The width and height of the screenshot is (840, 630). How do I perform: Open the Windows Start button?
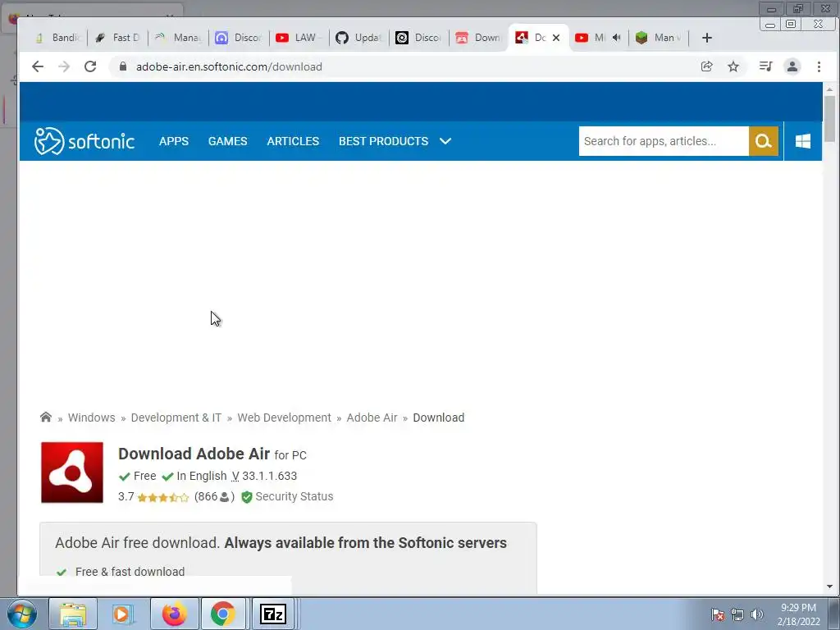[x=22, y=614]
